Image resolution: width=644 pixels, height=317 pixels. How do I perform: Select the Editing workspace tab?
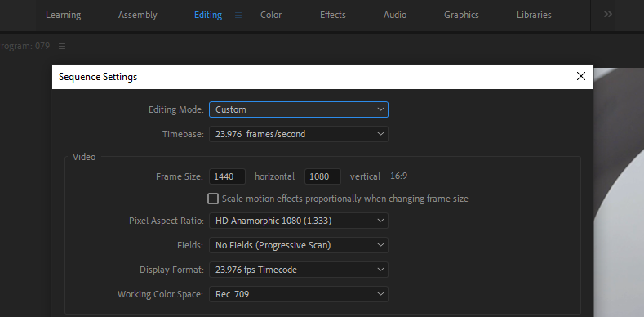click(208, 15)
